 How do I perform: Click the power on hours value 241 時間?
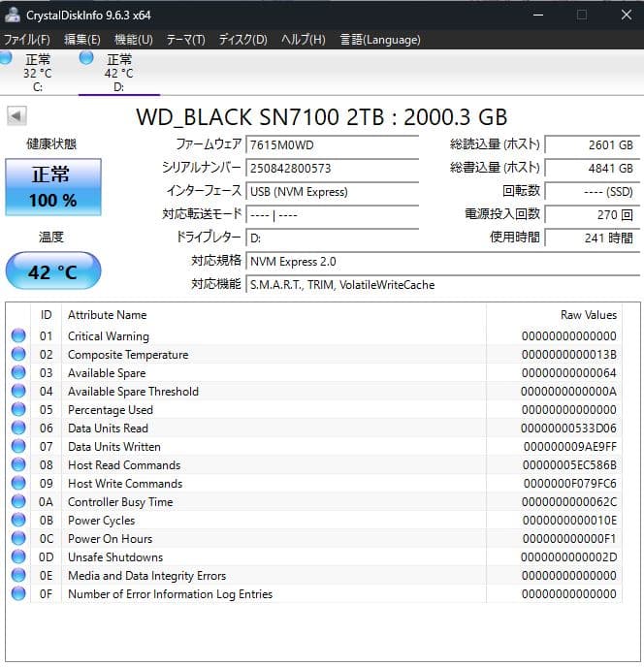point(592,238)
